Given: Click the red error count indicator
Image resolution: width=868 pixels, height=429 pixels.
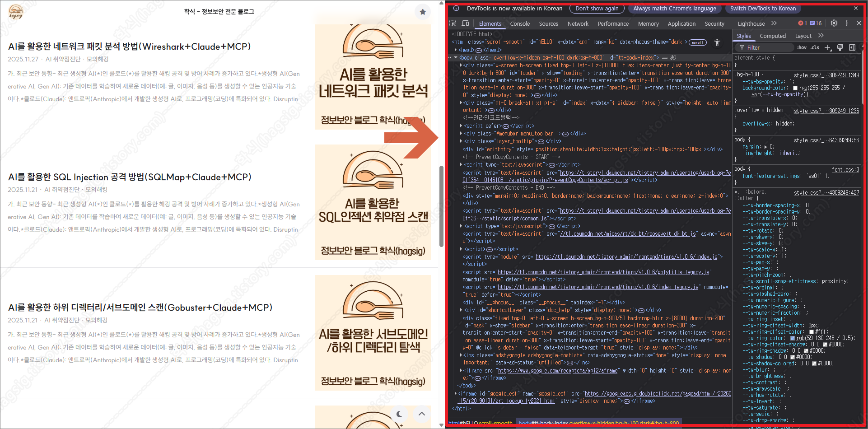Looking at the screenshot, I should (x=803, y=23).
